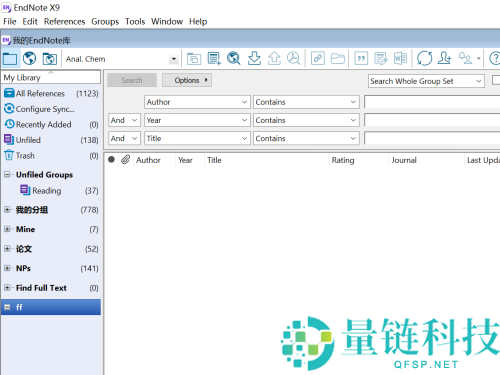Select the Reading group

tap(51, 191)
